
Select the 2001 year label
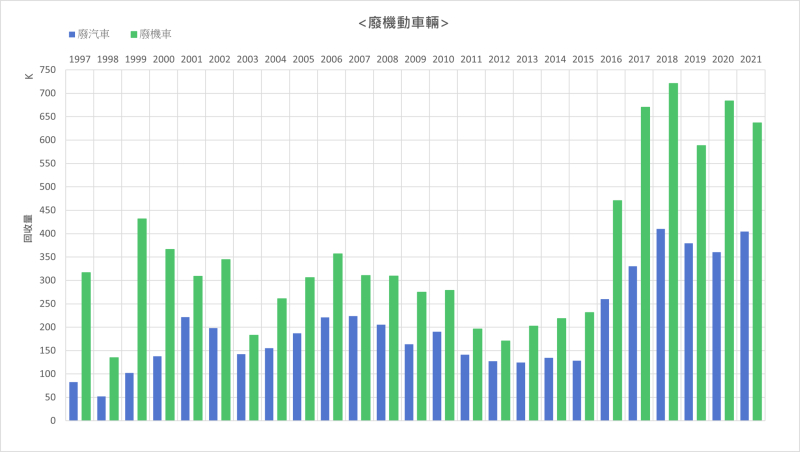point(191,59)
